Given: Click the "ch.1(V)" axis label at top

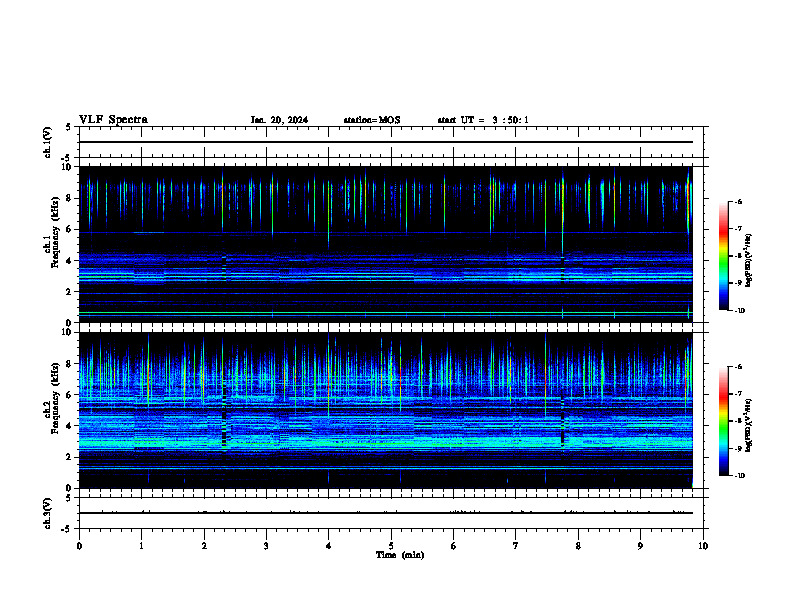Looking at the screenshot, I should [48, 142].
